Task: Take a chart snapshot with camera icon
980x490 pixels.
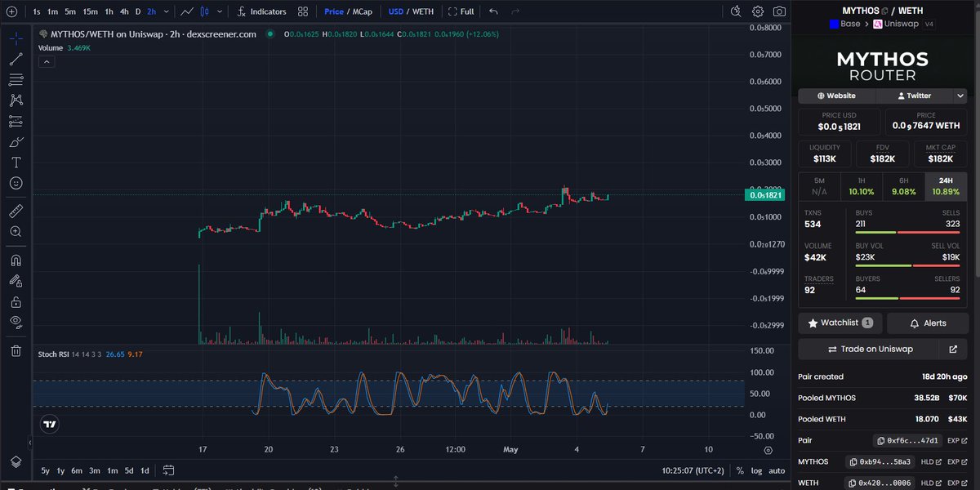Action: [780, 11]
